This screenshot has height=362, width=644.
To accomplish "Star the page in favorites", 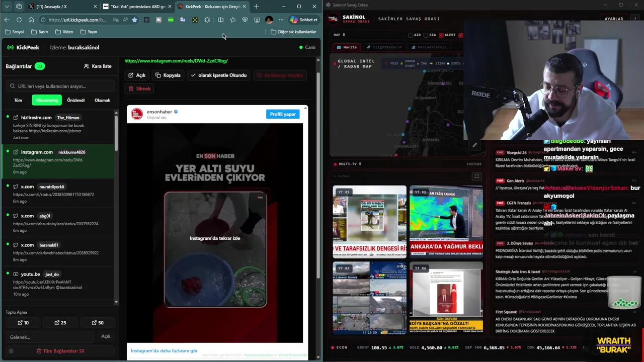I will (134, 20).
